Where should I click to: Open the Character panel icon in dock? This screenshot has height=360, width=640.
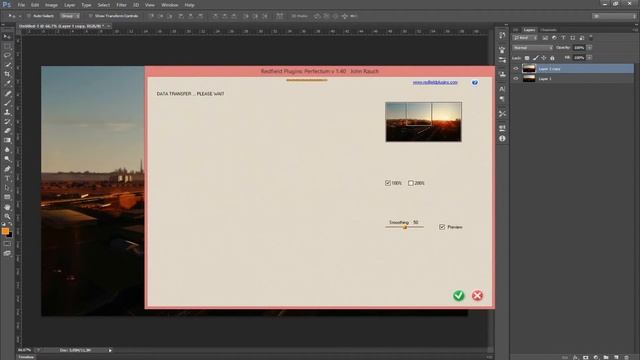click(502, 89)
